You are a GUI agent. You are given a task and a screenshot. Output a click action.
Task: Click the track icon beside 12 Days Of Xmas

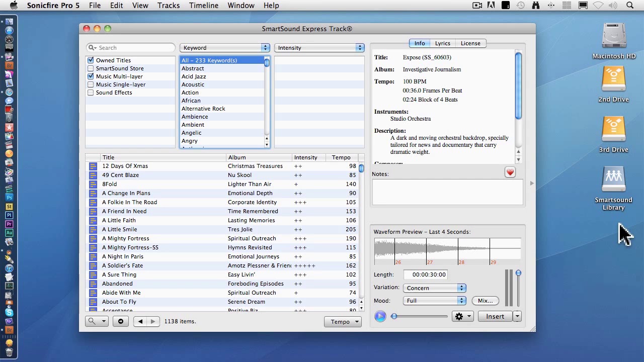[x=93, y=166]
